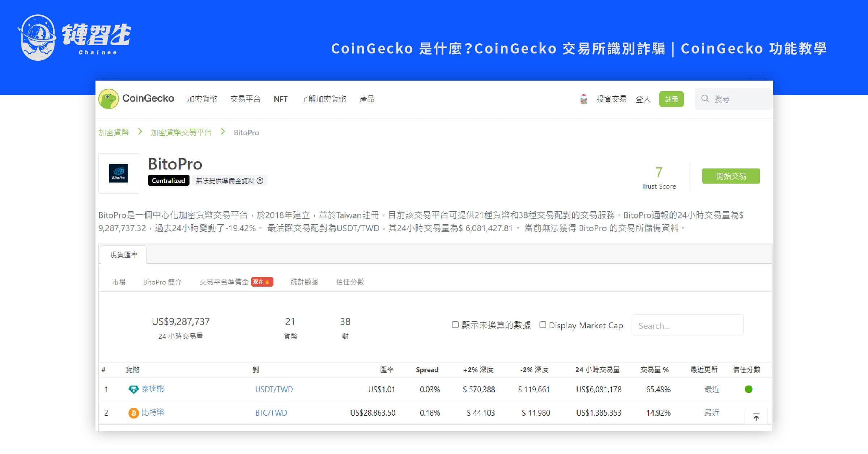Click the Tether coin icon in row 1
This screenshot has width=868, height=454.
tap(133, 389)
